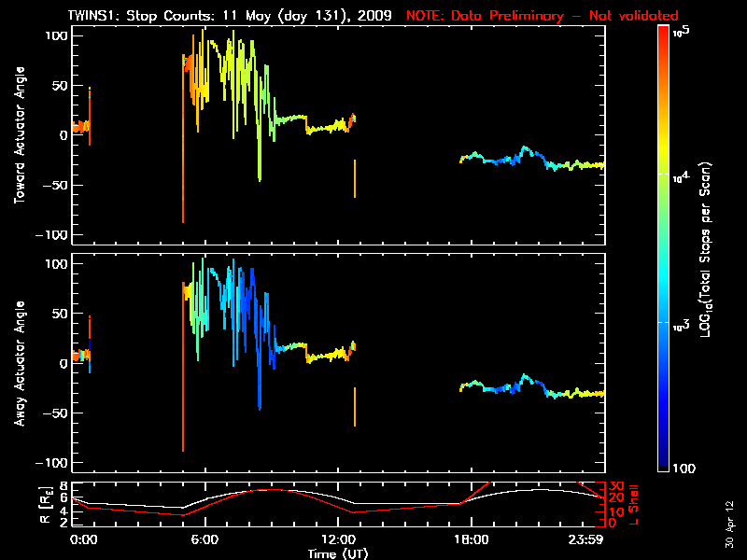
Task: Click the 'R [RE]' axis label
Action: 45,505
